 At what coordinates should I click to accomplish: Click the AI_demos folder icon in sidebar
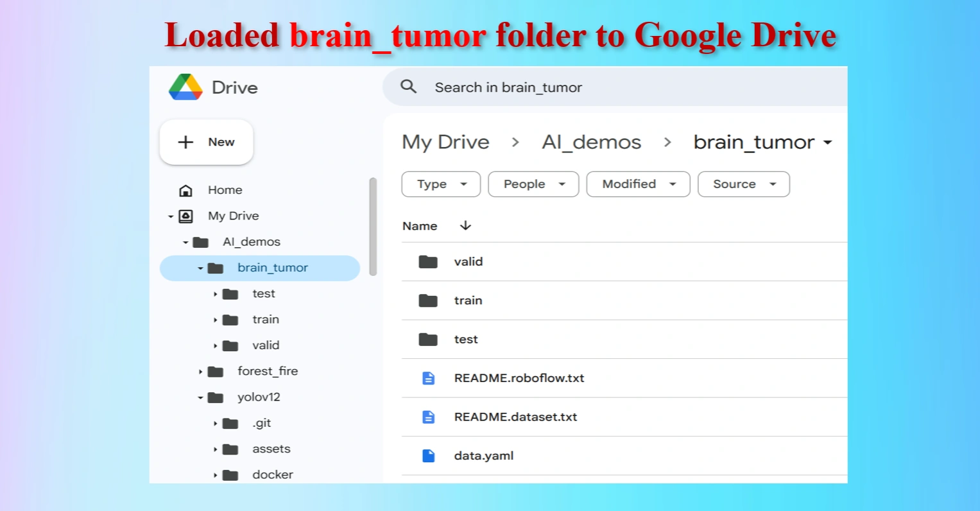(201, 242)
